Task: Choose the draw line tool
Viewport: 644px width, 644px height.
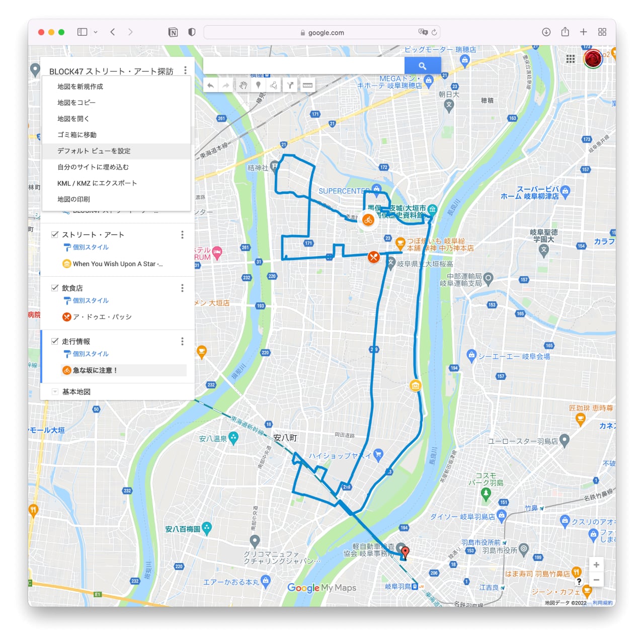Action: (x=274, y=86)
